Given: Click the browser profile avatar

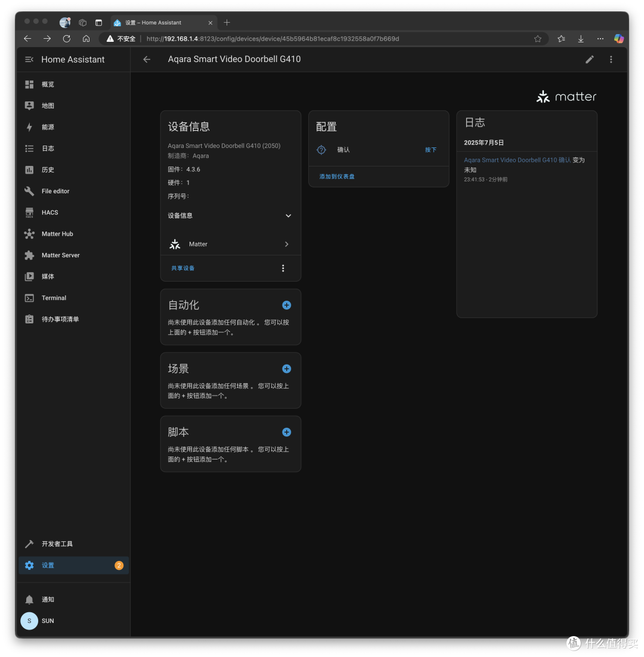Looking at the screenshot, I should pyautogui.click(x=65, y=23).
